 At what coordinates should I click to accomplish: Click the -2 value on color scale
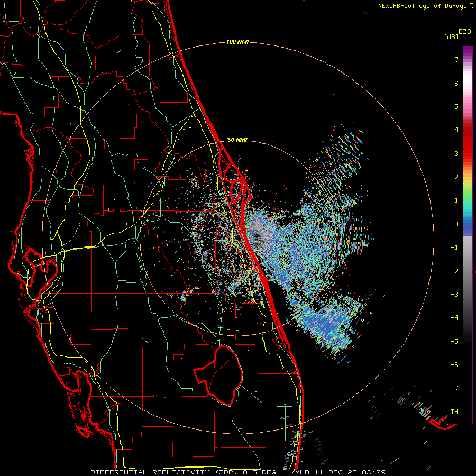coord(454,271)
